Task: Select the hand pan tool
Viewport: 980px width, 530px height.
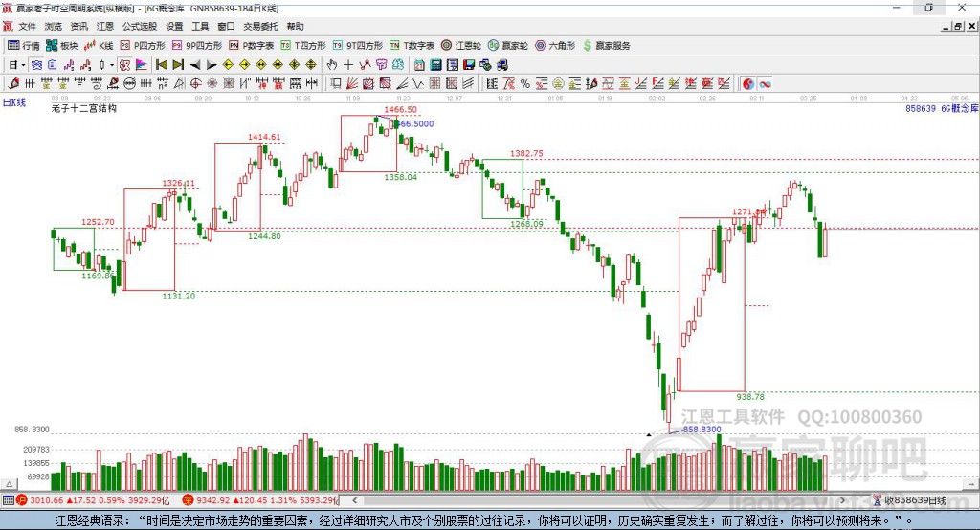Action: [x=331, y=65]
